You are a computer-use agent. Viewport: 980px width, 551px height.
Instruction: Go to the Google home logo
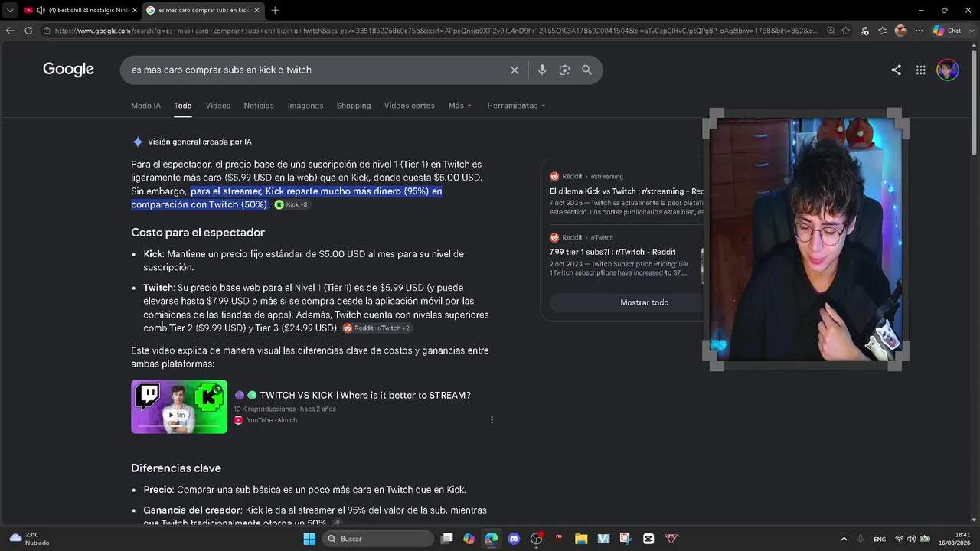tap(68, 70)
